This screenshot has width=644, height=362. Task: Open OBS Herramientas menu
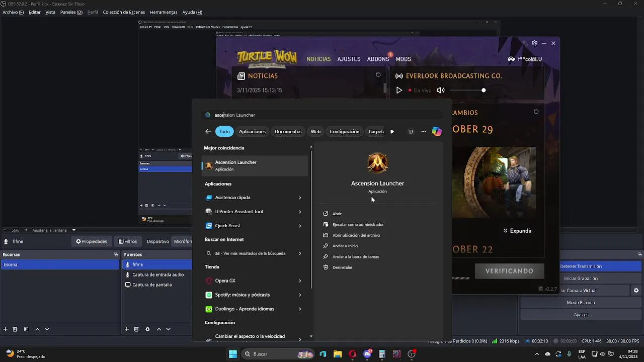tap(164, 12)
